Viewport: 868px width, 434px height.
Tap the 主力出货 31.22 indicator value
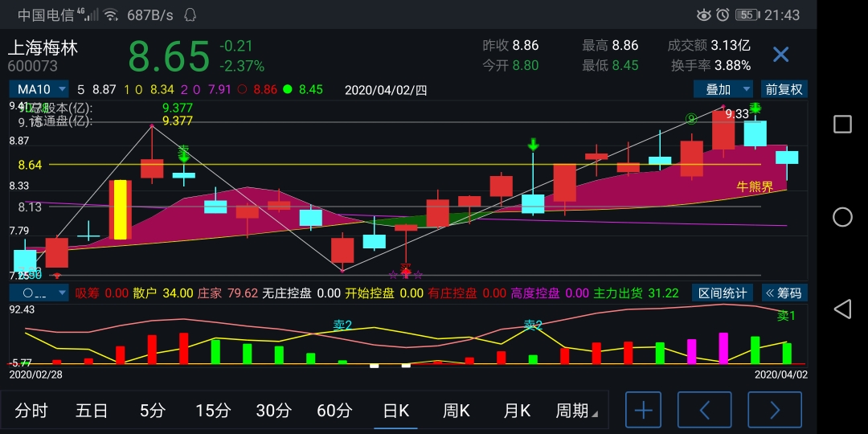(636, 293)
